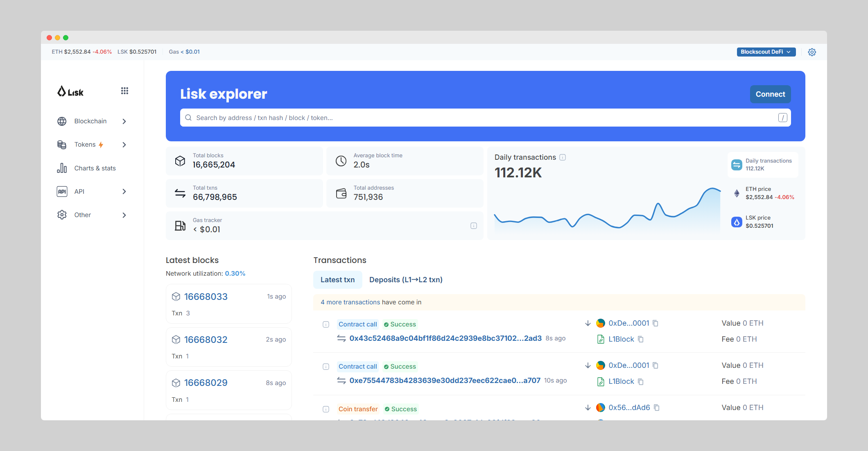Open Charts & stats from sidebar
Image resolution: width=868 pixels, height=451 pixels.
click(x=95, y=168)
